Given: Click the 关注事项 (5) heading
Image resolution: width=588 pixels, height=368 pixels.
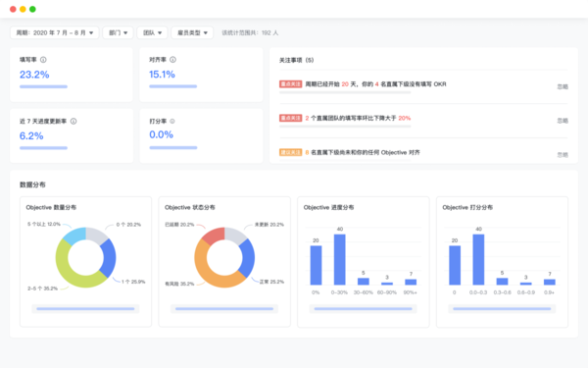Looking at the screenshot, I should tap(296, 60).
